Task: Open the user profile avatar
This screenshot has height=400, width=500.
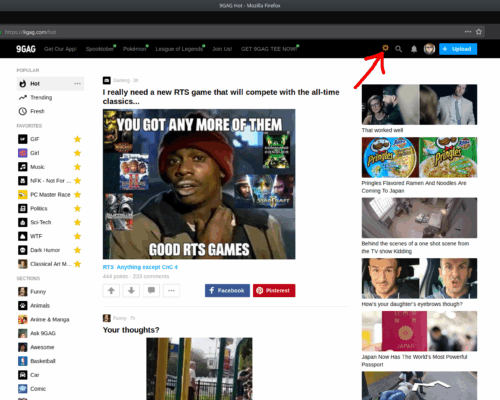Action: 429,49
